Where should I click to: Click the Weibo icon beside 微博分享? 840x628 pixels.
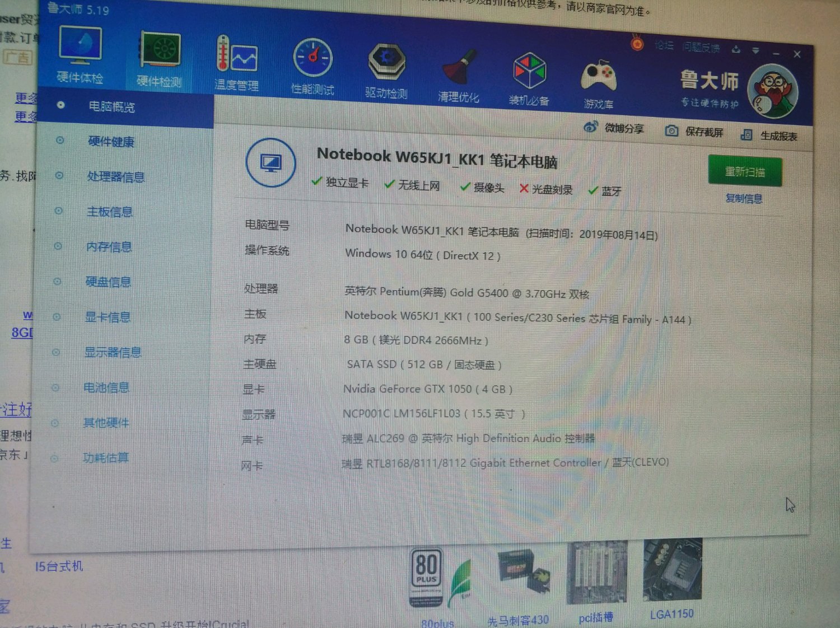591,127
